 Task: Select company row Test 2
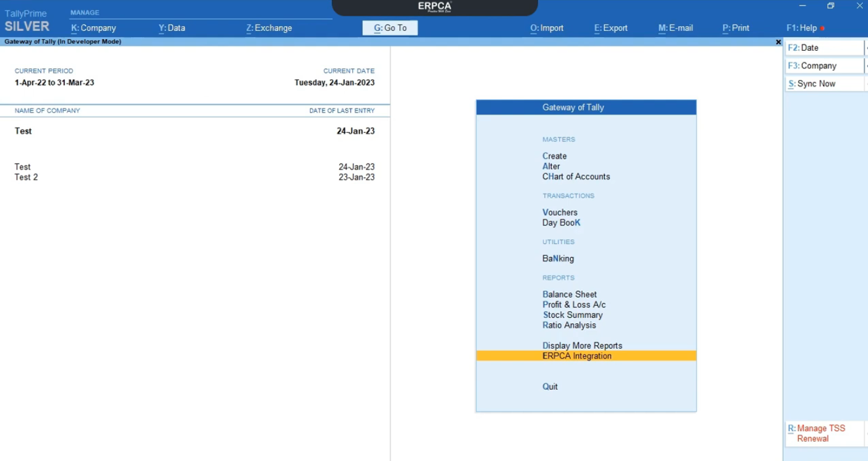click(194, 177)
